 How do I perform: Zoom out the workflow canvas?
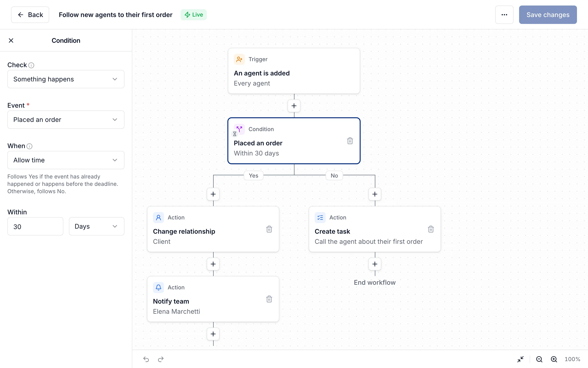539,359
